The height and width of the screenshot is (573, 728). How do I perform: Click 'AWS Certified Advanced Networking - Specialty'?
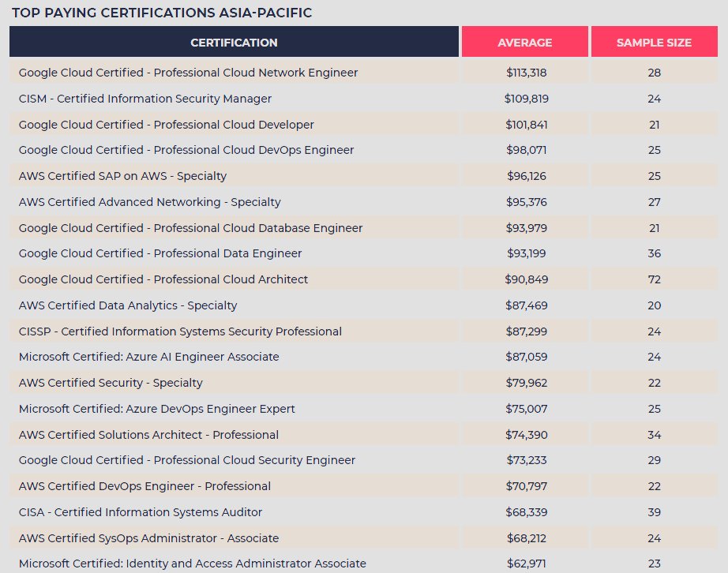click(x=149, y=202)
